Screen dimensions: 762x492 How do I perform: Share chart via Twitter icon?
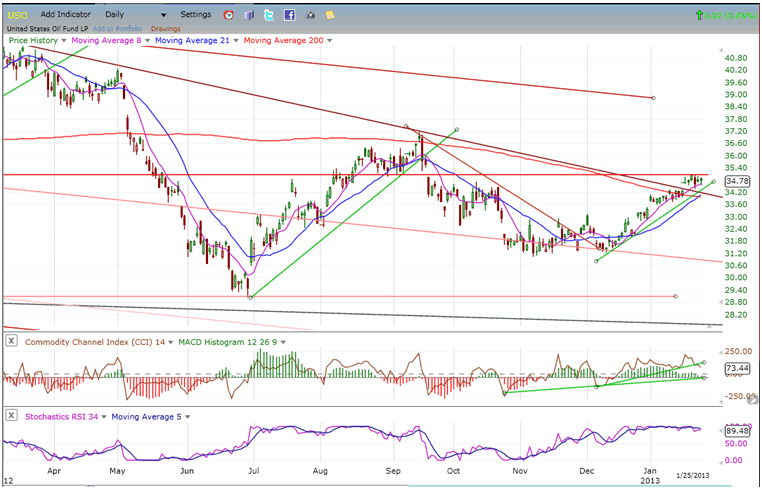269,15
